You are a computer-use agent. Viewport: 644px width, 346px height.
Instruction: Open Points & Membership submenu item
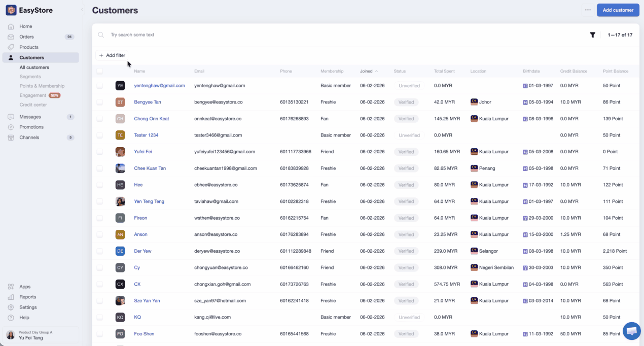(x=42, y=86)
